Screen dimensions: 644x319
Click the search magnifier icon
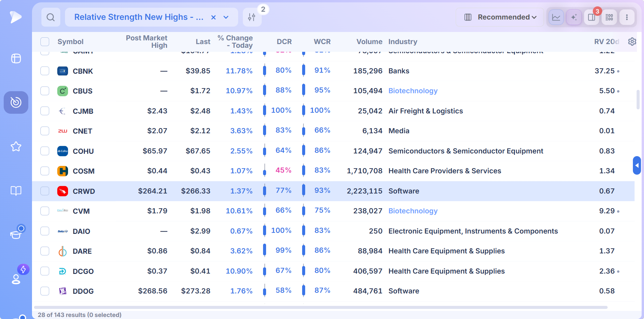(51, 17)
